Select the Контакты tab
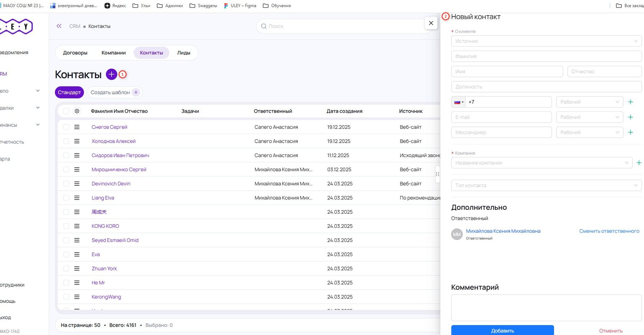 151,53
